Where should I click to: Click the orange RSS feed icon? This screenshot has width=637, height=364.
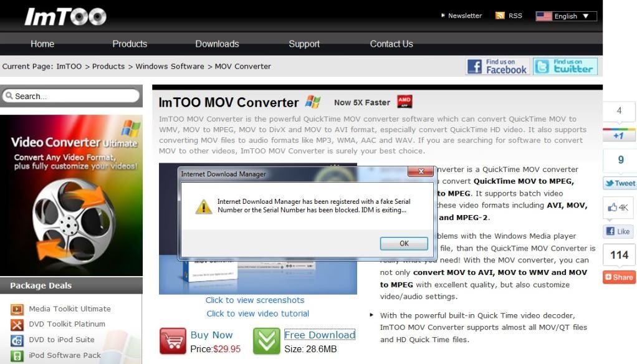click(500, 16)
